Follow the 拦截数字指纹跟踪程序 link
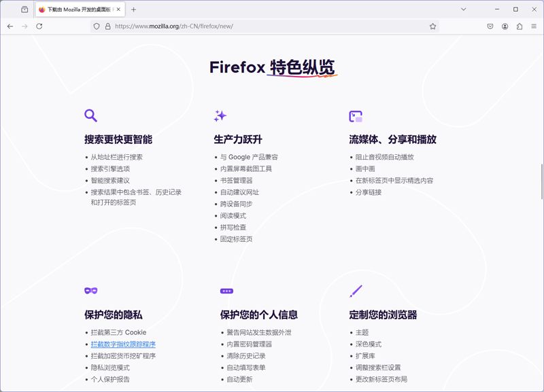The height and width of the screenshot is (392, 544). tap(122, 344)
